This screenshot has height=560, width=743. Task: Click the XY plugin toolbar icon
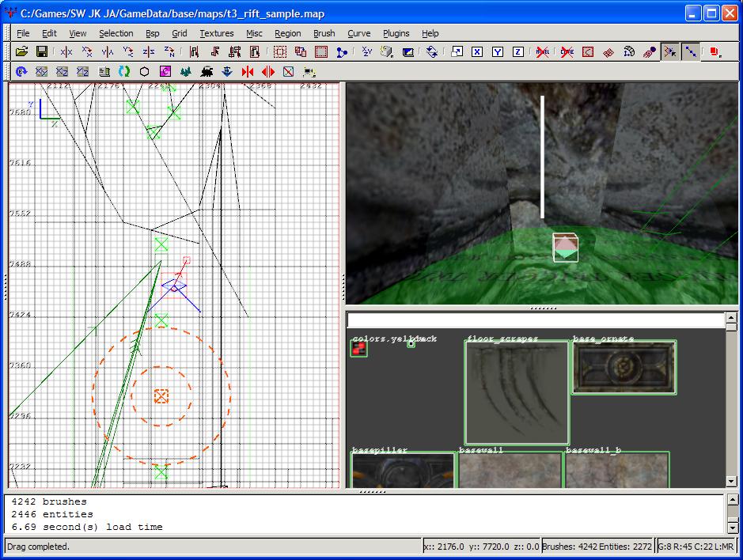tap(42, 71)
